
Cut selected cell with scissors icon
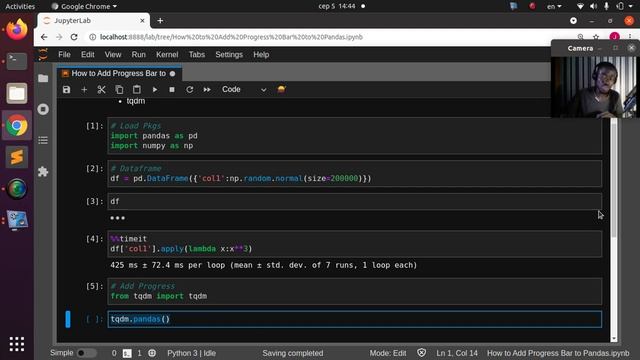click(102, 89)
